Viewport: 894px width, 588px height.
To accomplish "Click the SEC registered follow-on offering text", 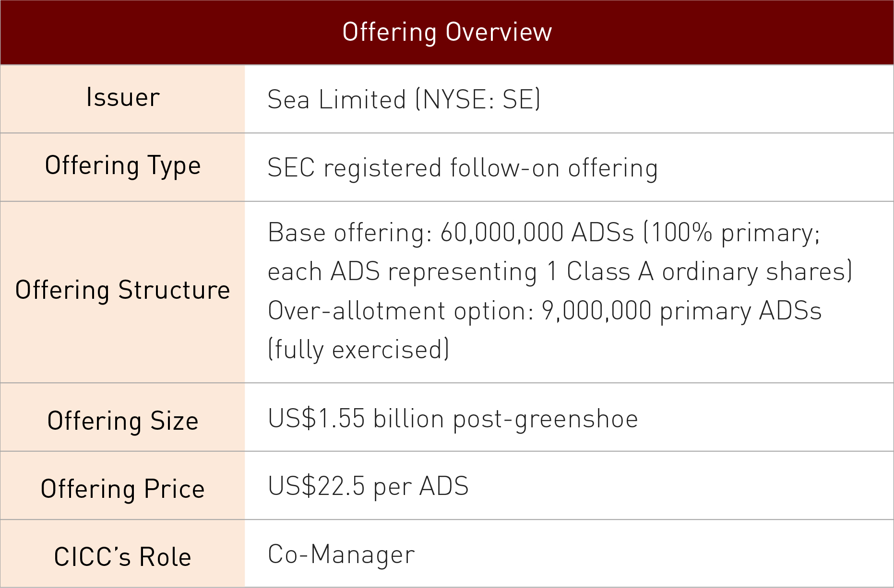I will click(x=462, y=168).
